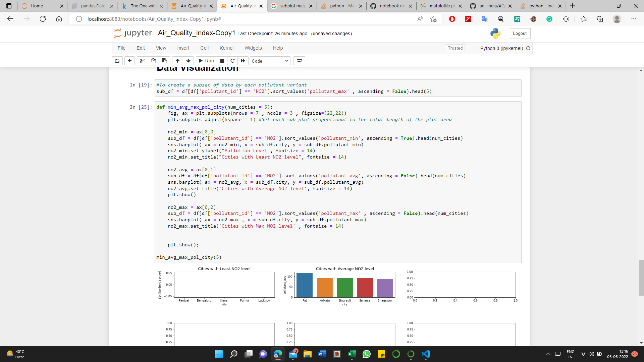Paste cells below using the toolbar icon
The height and width of the screenshot is (362, 644).
pos(164,61)
